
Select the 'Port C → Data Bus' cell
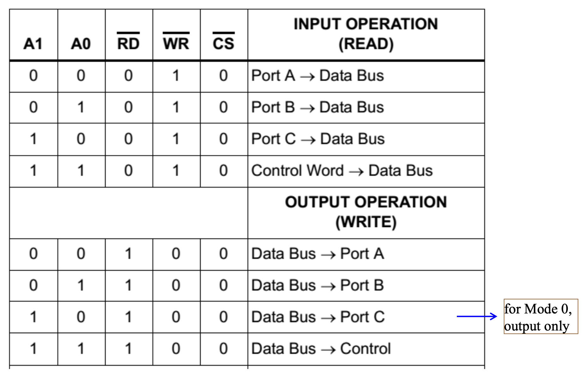[x=318, y=139]
